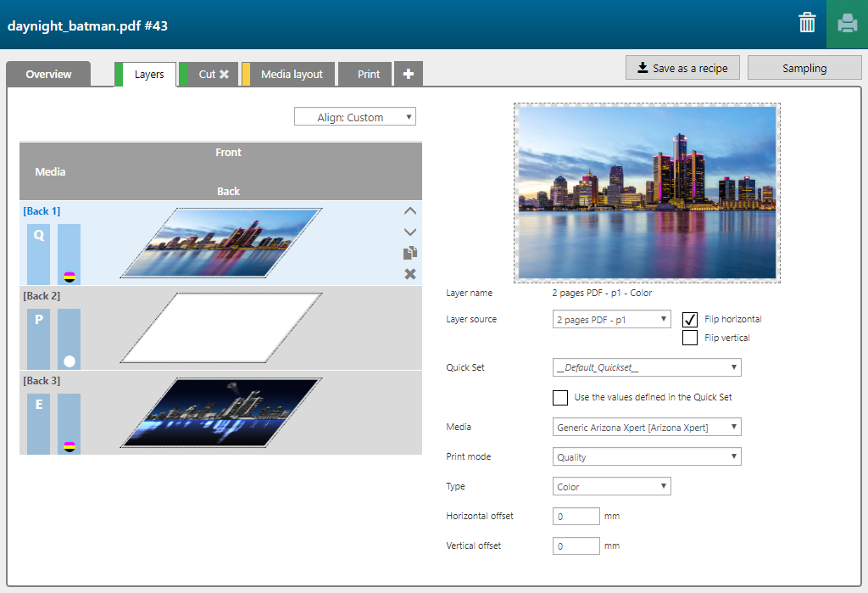Screen dimensions: 868x593
Task: Delete the Back 1 layer with X icon
Action: point(409,274)
